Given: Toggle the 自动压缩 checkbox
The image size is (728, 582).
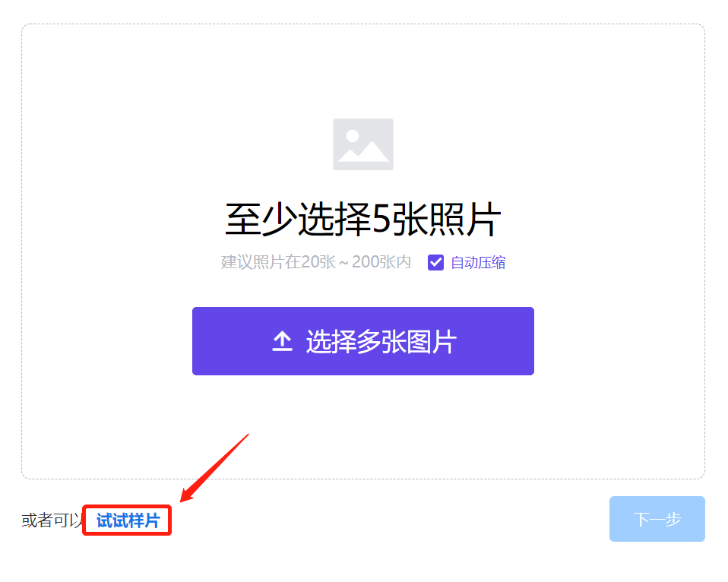Looking at the screenshot, I should point(435,263).
